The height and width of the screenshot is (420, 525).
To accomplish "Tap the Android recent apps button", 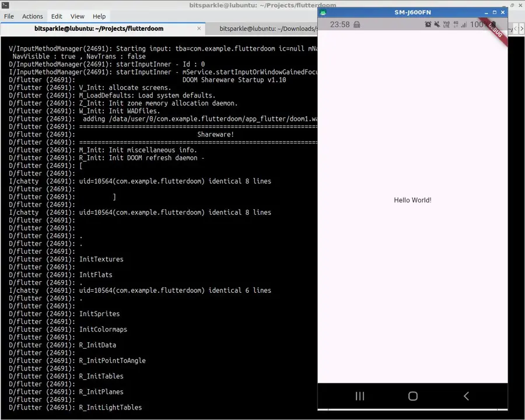I will 360,396.
